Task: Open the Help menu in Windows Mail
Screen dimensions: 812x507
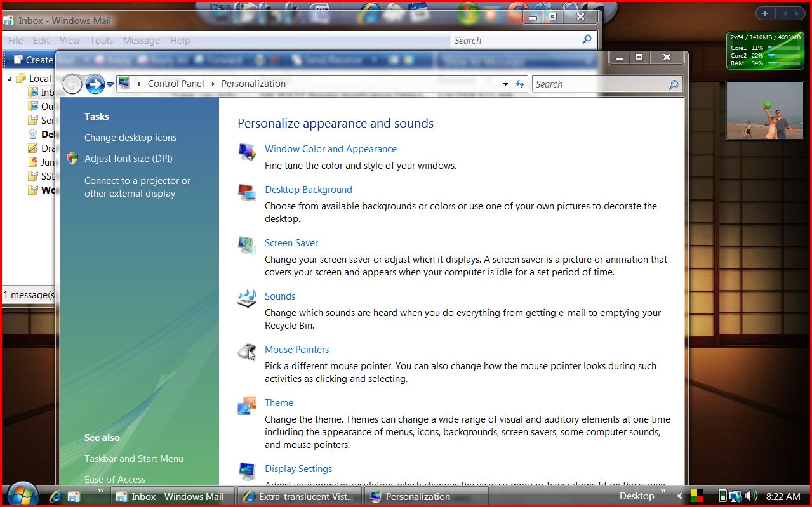Action: pyautogui.click(x=180, y=41)
